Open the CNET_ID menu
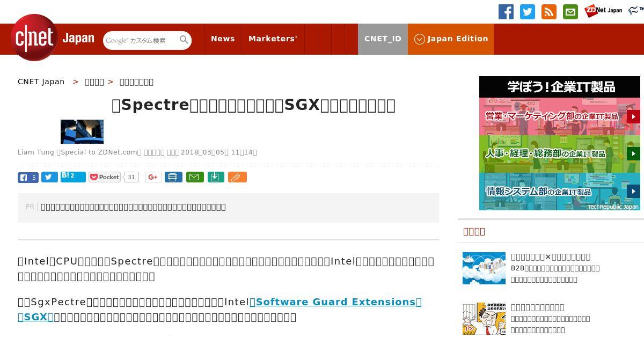Viewport: 644px width, 338px height. [x=383, y=39]
